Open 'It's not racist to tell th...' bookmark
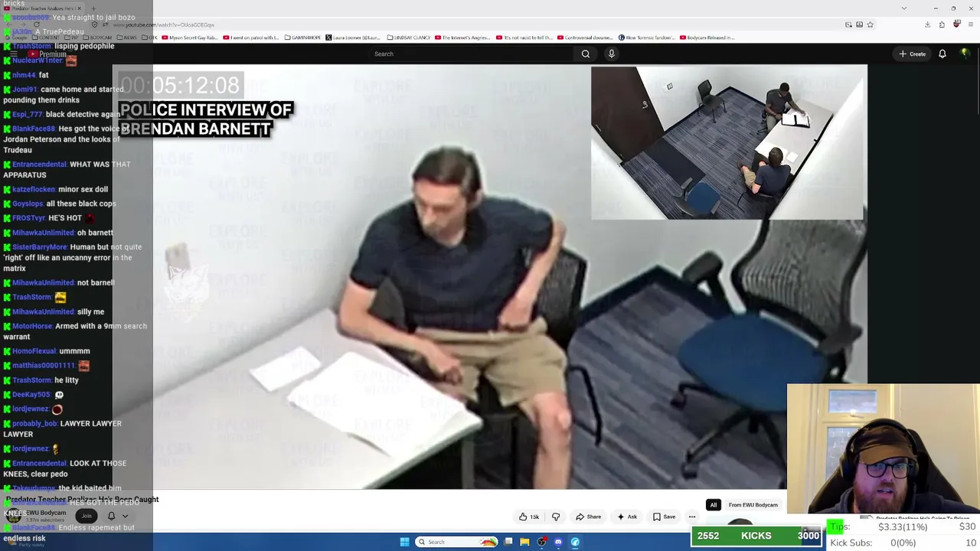980x551 pixels. coord(524,37)
